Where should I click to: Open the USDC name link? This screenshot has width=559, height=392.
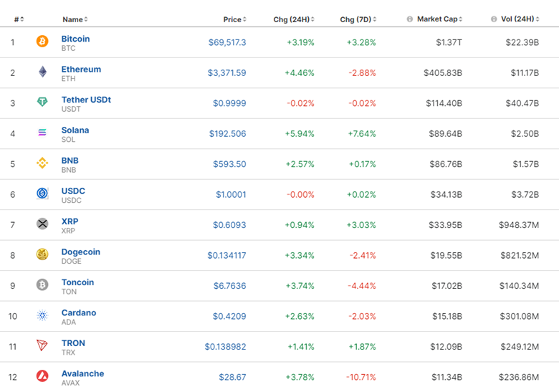(73, 191)
